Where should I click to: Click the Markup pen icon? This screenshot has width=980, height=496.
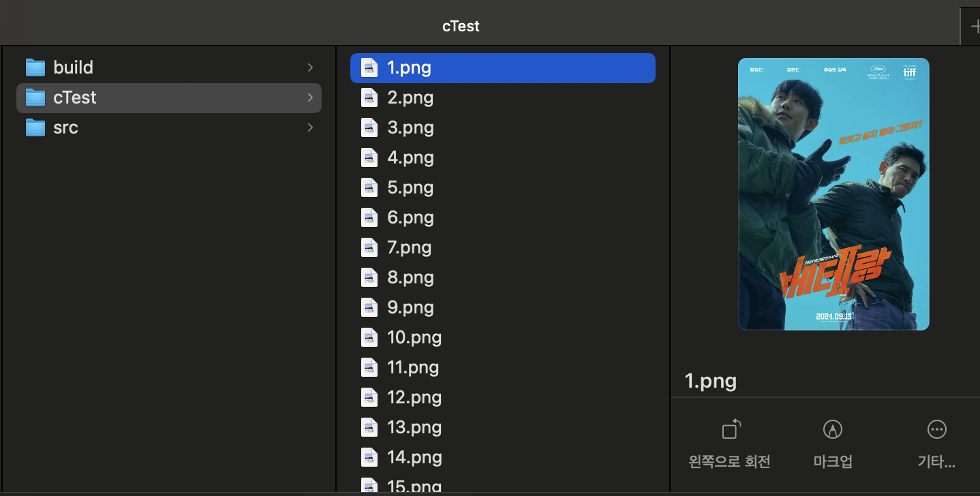[x=832, y=429]
